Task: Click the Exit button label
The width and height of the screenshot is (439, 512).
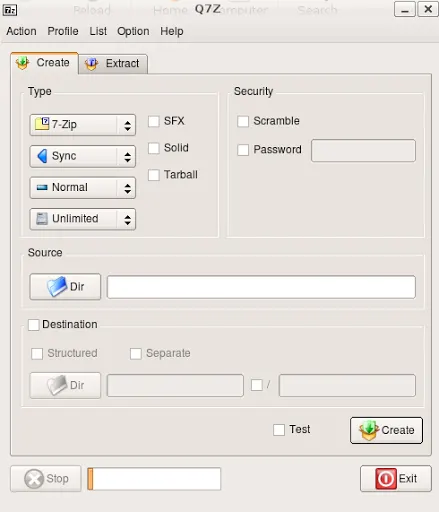Action: [408, 479]
